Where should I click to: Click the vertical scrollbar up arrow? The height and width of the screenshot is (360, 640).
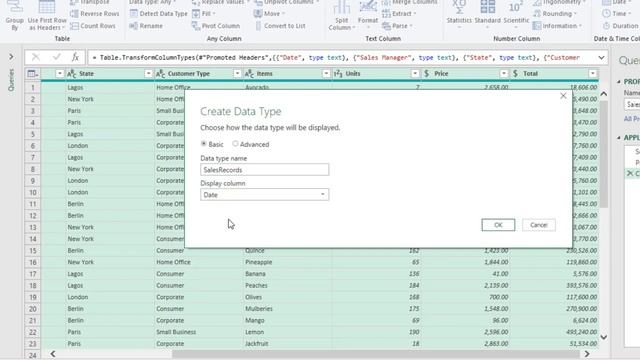604,94
